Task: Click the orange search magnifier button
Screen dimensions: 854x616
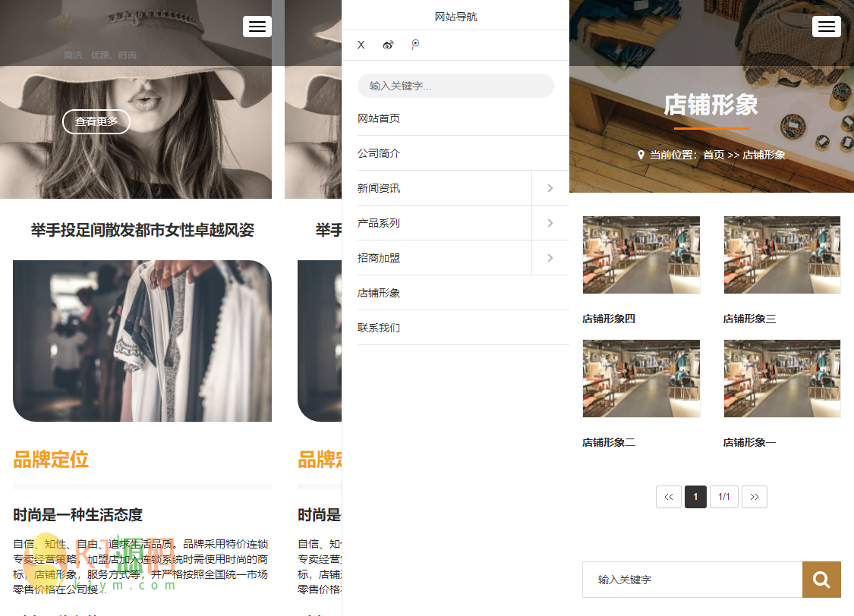Action: point(821,580)
